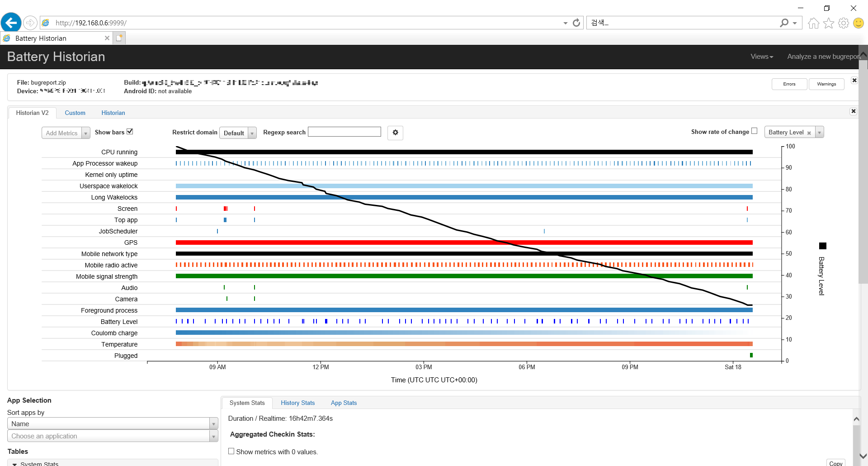
Task: Click the Coulomb charge gradient bar
Action: (464, 333)
